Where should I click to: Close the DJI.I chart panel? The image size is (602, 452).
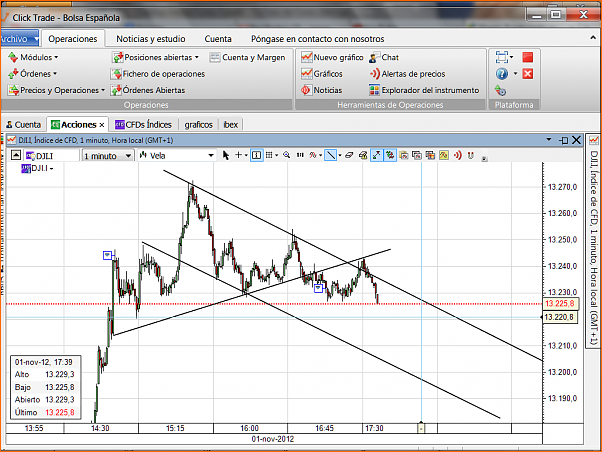pos(576,140)
